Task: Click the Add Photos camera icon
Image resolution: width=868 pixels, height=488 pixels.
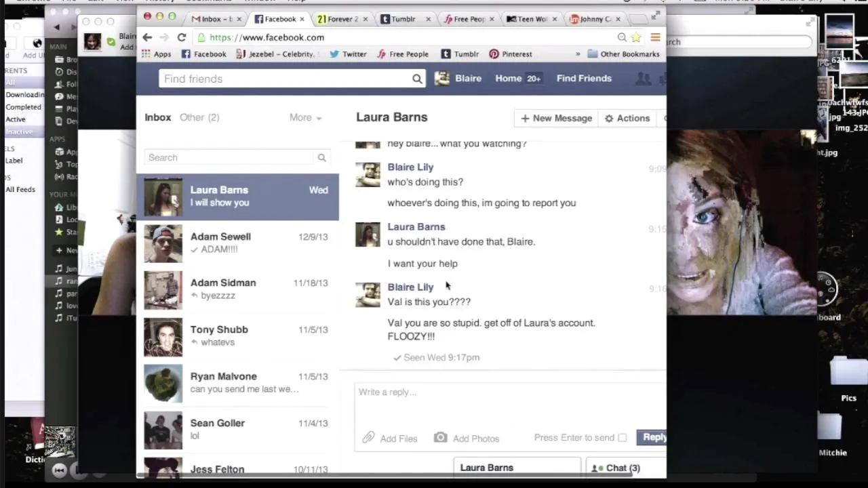Action: click(440, 438)
